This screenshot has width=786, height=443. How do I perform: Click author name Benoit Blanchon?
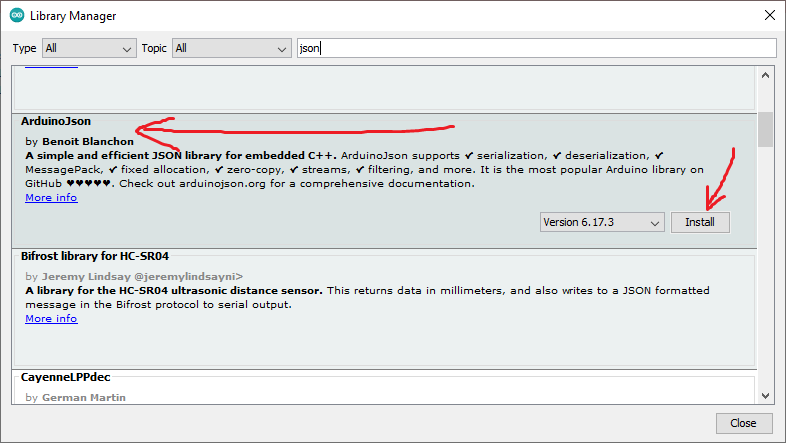[x=88, y=141]
